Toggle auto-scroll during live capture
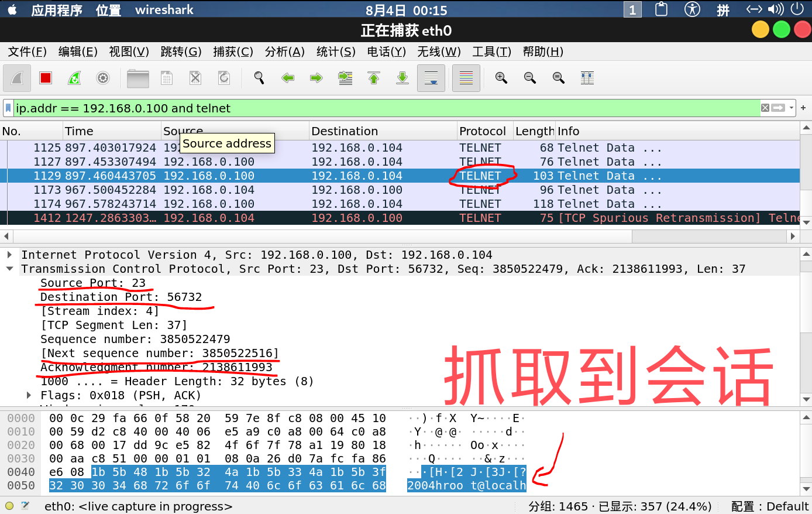 click(431, 78)
